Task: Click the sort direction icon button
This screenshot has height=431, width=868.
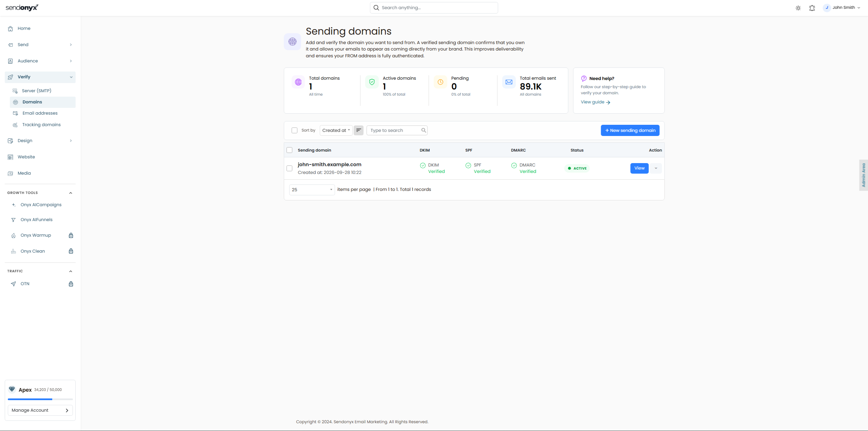Action: click(358, 130)
